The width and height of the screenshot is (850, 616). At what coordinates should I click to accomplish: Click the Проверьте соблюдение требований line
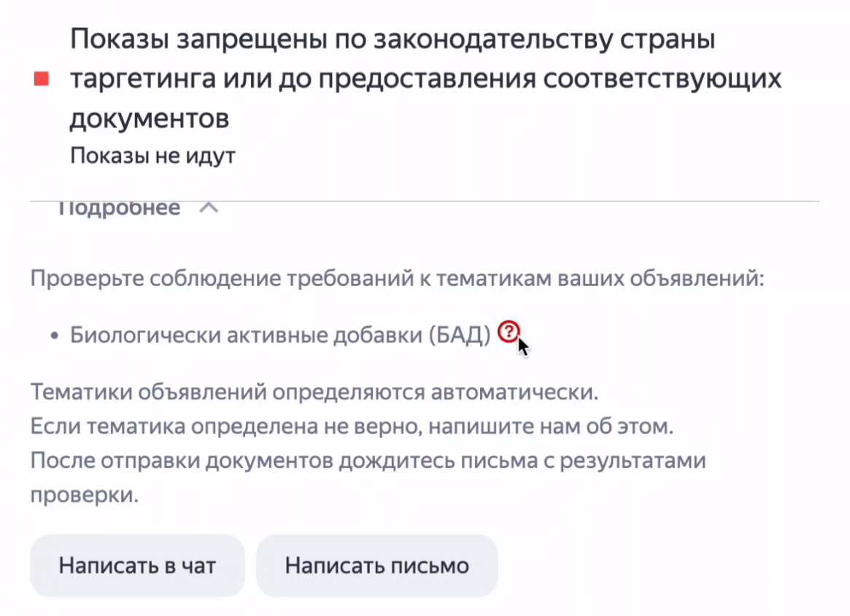pyautogui.click(x=396, y=279)
